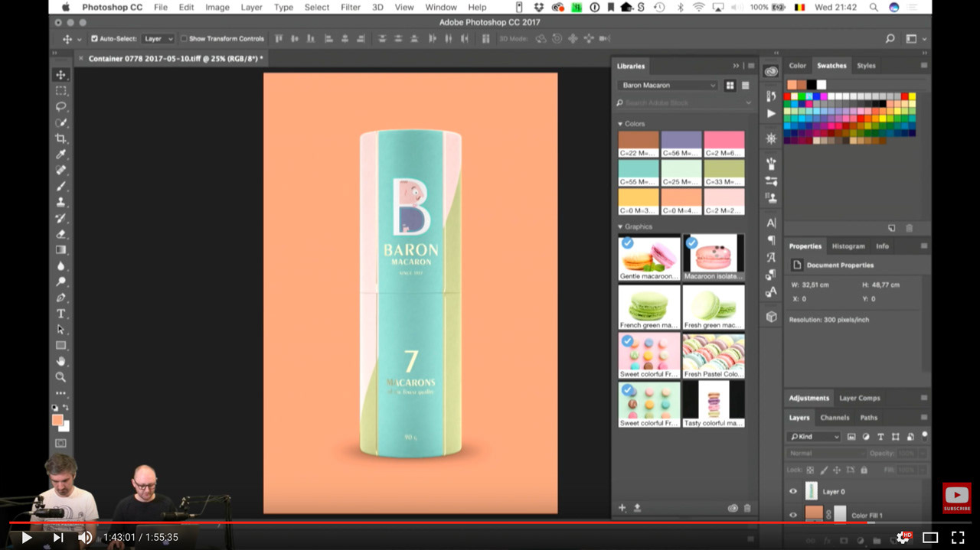Hide the Color Fill 1 layer
Screen dimensions: 980x550
point(793,516)
